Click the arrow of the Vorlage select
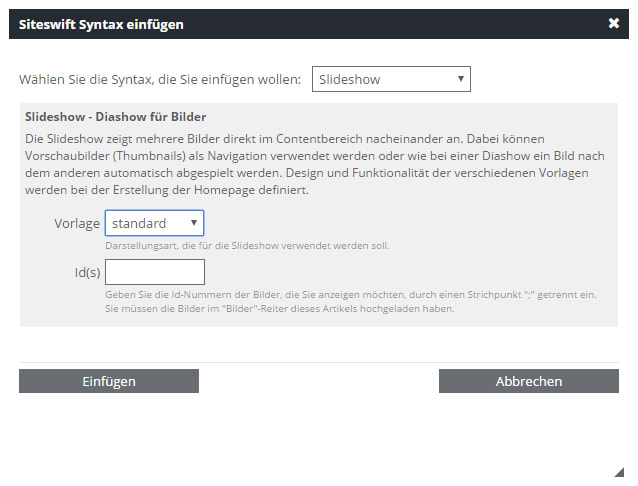Image resolution: width=638 pixels, height=486 pixels. click(x=194, y=223)
